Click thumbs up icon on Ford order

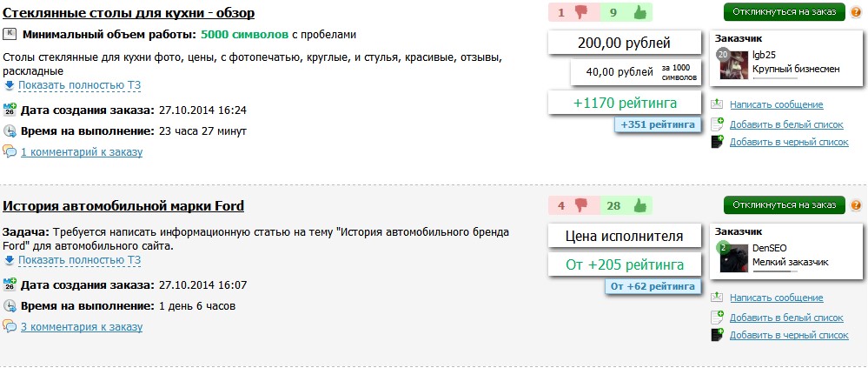[639, 206]
